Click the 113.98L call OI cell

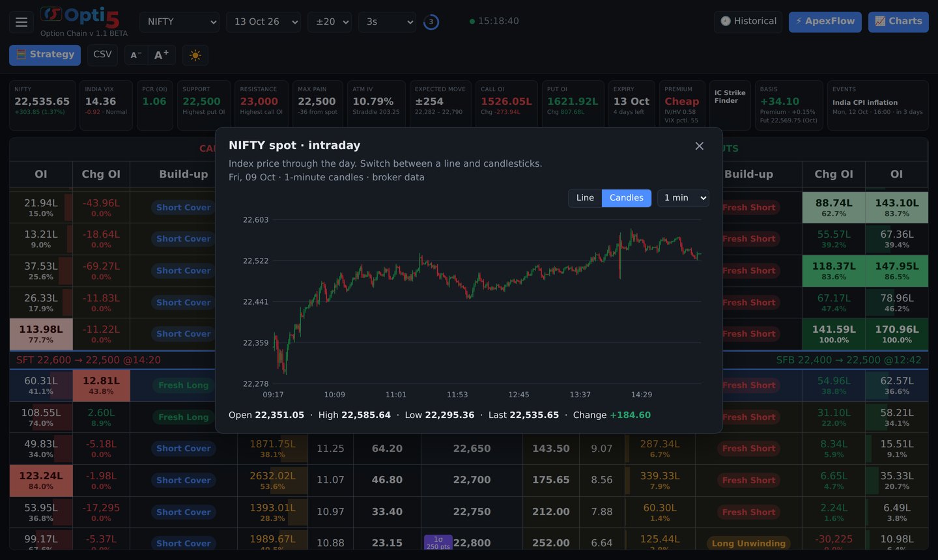41,334
